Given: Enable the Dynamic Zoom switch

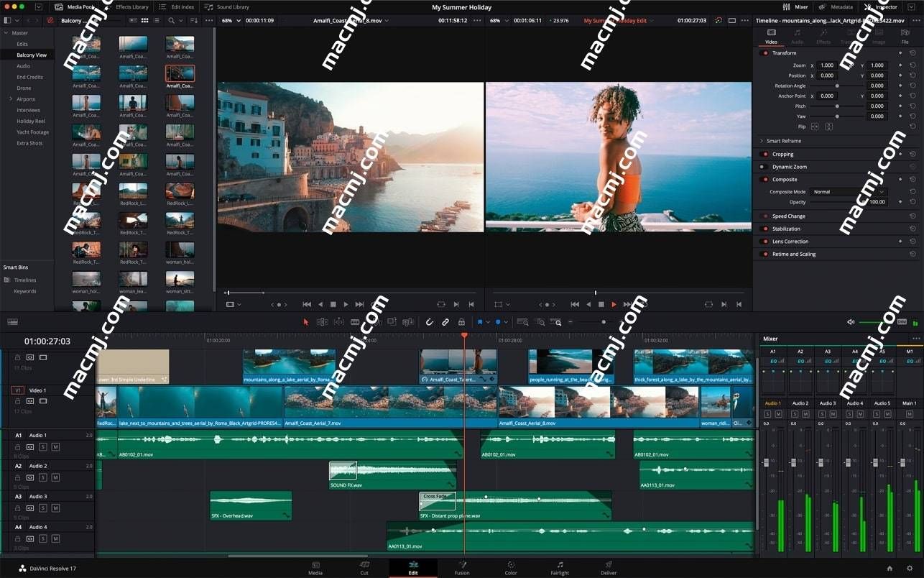Looking at the screenshot, I should click(764, 167).
